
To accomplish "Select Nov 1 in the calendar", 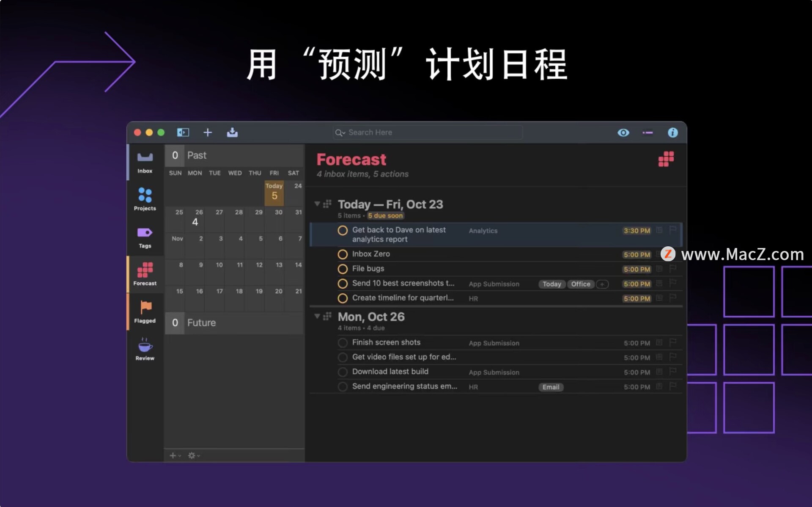I will 175,245.
